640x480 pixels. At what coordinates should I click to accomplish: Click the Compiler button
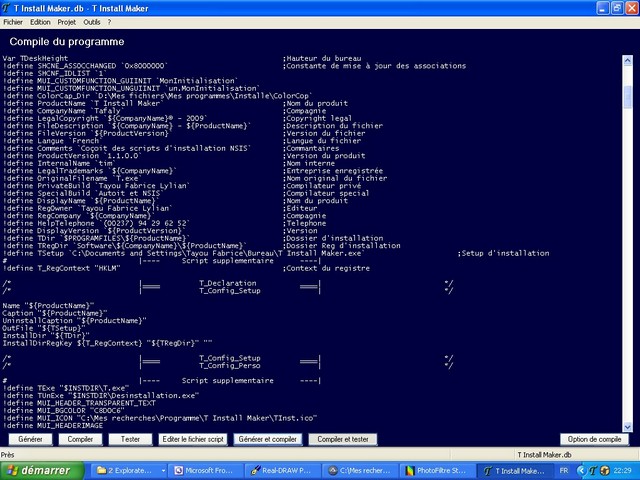[x=80, y=439]
